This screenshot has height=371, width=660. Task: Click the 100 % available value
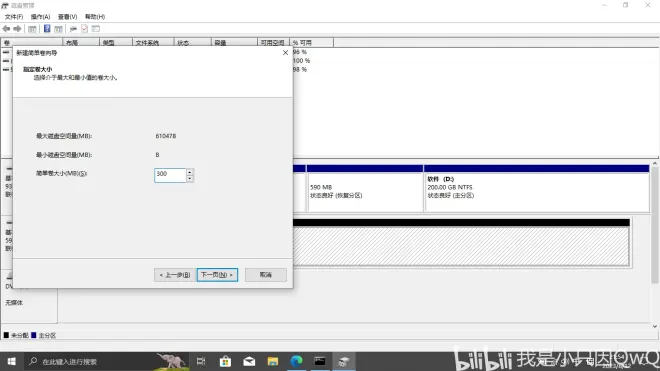(301, 61)
